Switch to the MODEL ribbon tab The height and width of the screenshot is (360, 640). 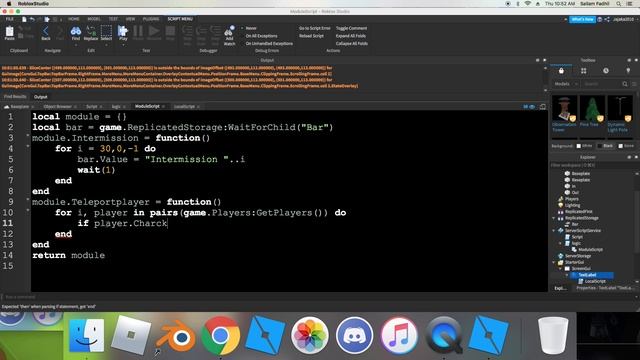pos(94,19)
